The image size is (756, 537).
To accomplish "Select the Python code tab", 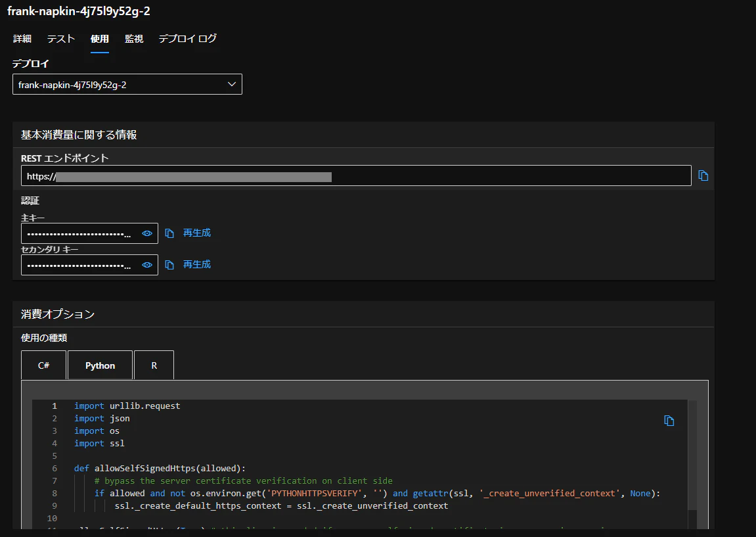I will coord(100,365).
